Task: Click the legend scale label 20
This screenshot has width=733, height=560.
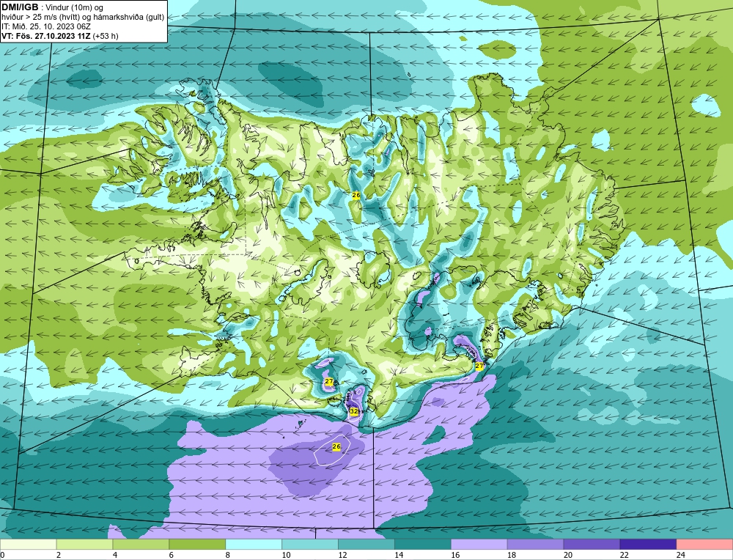Action: pyautogui.click(x=568, y=555)
